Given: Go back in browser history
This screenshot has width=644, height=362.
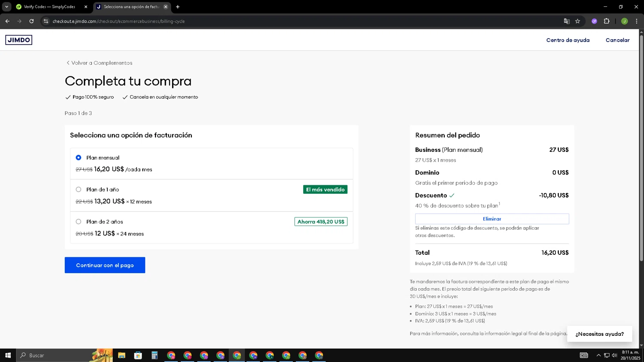Looking at the screenshot, I should 7,21.
